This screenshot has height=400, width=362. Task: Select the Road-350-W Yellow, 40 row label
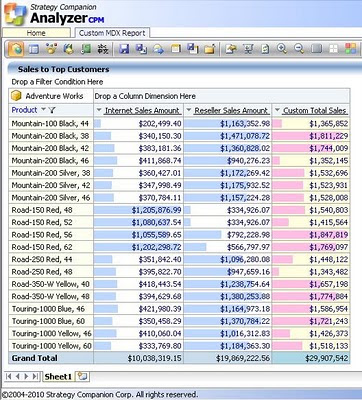(x=51, y=284)
